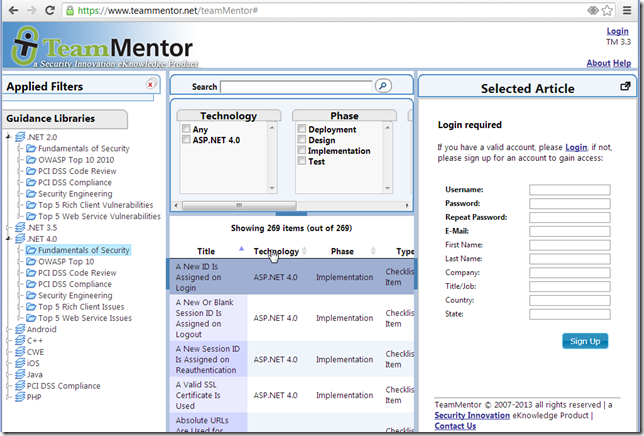Pop out the Selected Article panel
This screenshot has width=644, height=436.
[625, 86]
